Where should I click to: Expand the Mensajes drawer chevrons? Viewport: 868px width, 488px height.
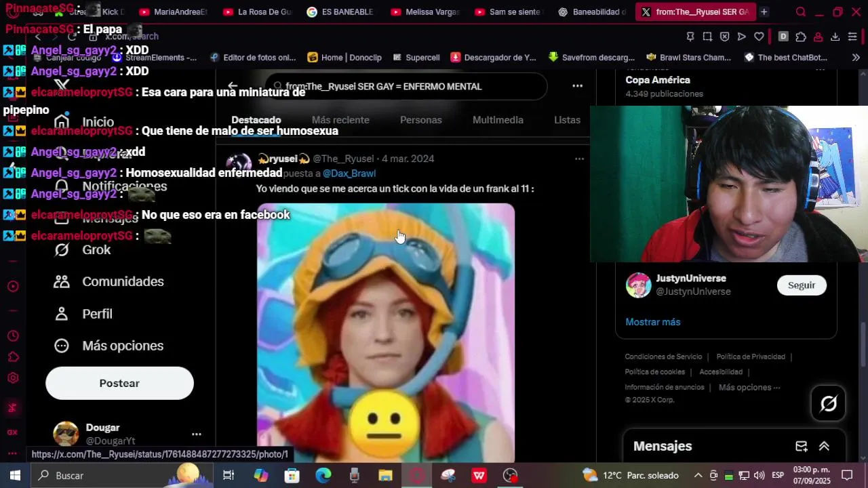tap(824, 446)
